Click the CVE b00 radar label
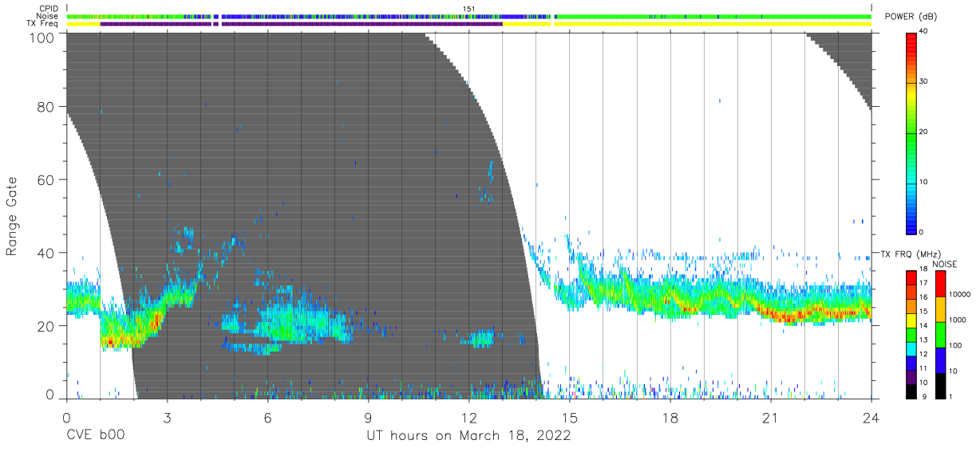 pos(94,436)
